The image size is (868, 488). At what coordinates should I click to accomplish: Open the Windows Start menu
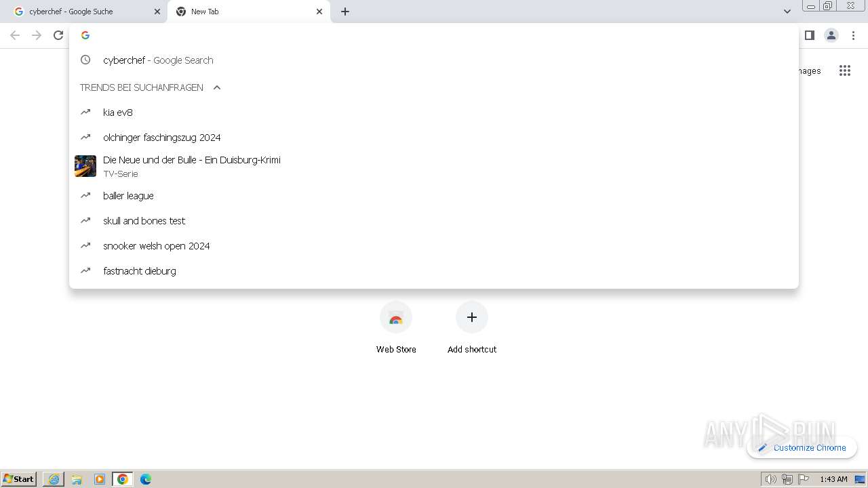19,479
